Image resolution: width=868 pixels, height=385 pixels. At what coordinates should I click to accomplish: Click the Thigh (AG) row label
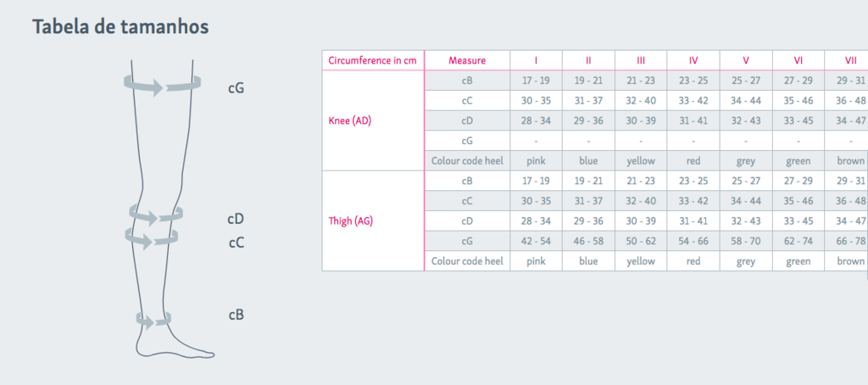(350, 221)
